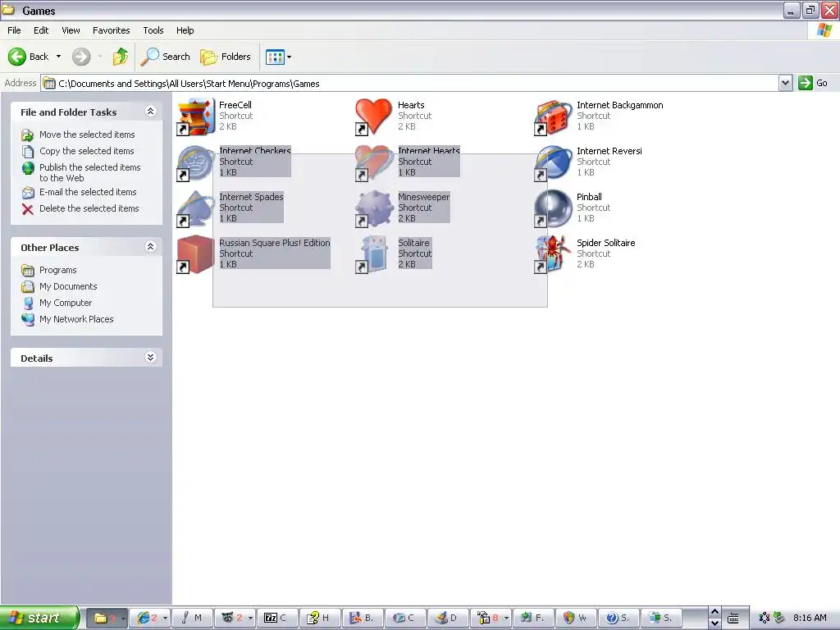
Task: Click the Go button
Action: click(813, 83)
